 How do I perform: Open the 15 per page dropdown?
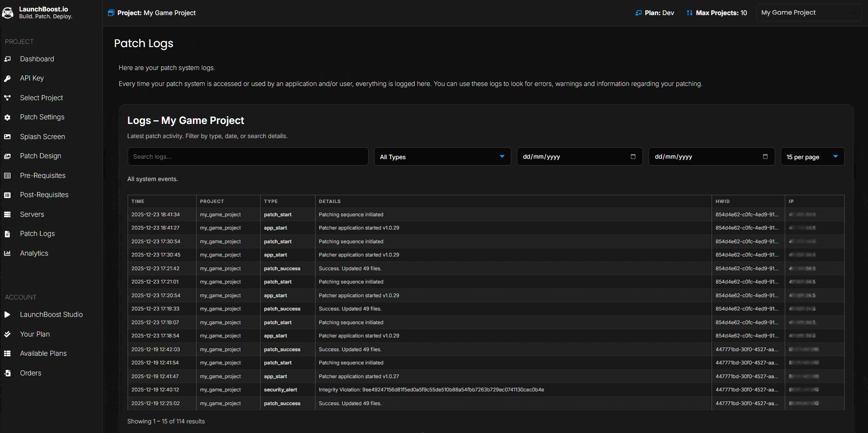point(812,156)
